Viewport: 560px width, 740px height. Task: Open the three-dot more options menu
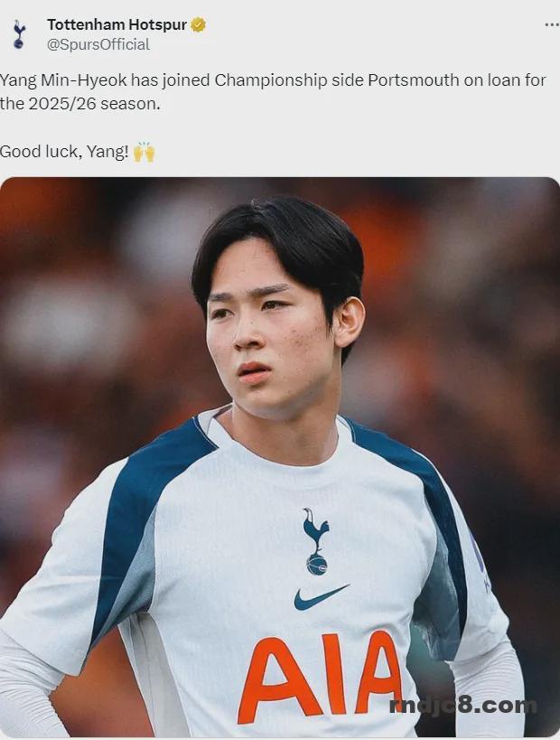click(552, 24)
